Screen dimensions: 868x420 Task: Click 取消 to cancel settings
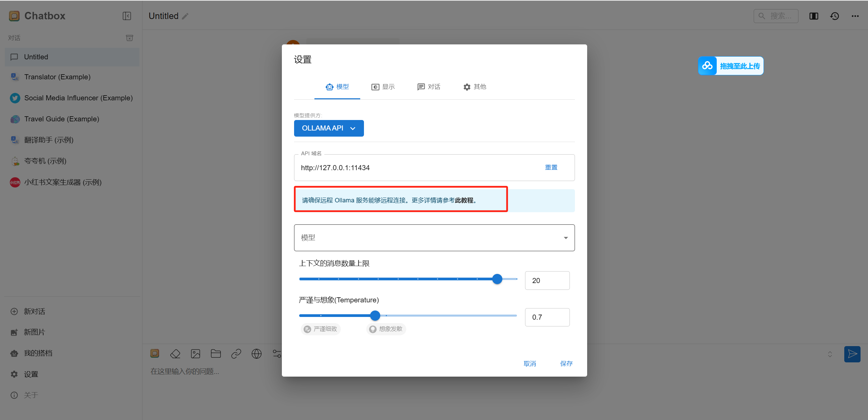pos(529,364)
